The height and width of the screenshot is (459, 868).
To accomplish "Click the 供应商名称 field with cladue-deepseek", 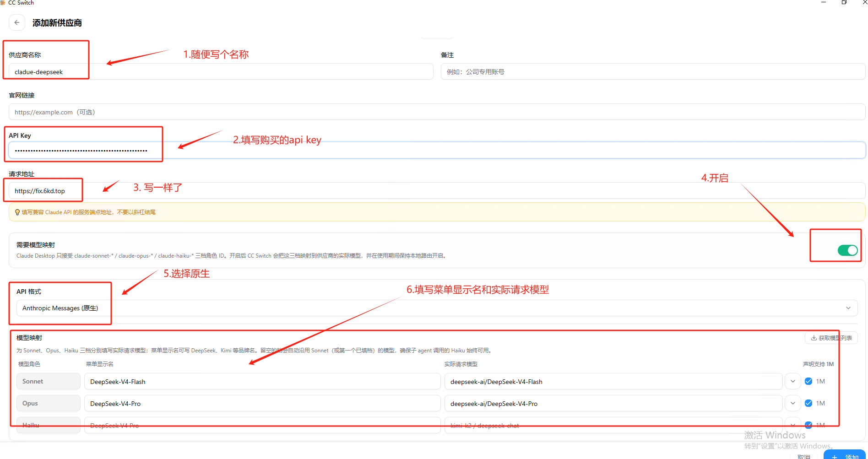I will click(221, 72).
